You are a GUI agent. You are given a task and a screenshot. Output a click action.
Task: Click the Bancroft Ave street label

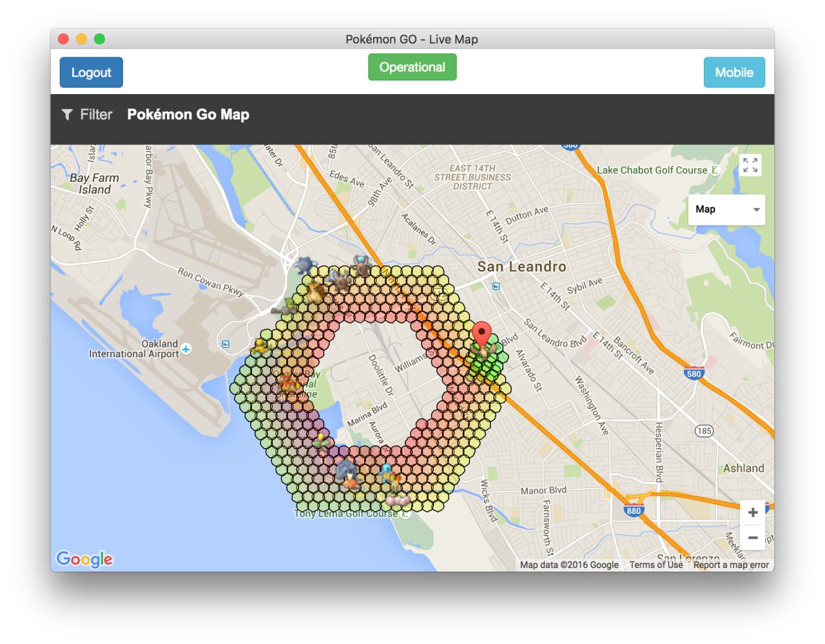634,355
